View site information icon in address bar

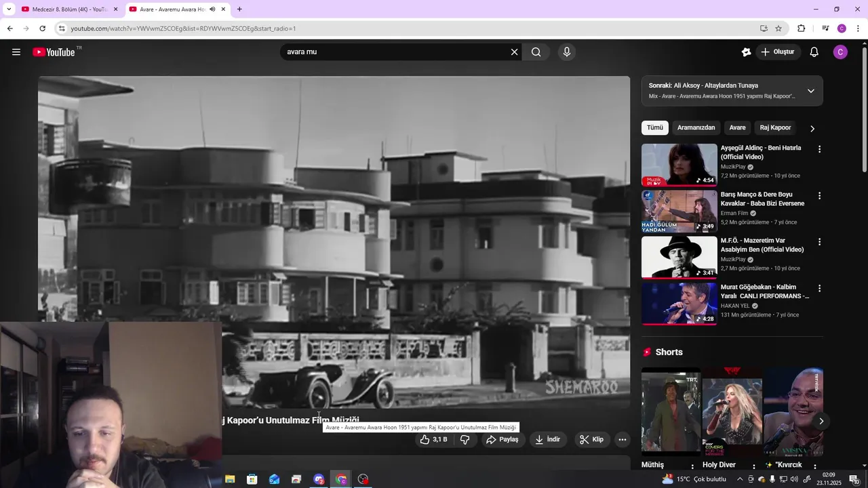[x=62, y=28]
